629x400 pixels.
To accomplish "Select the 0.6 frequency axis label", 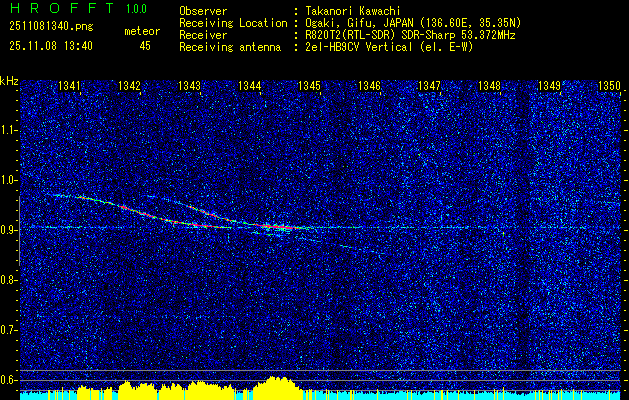I will (8, 380).
